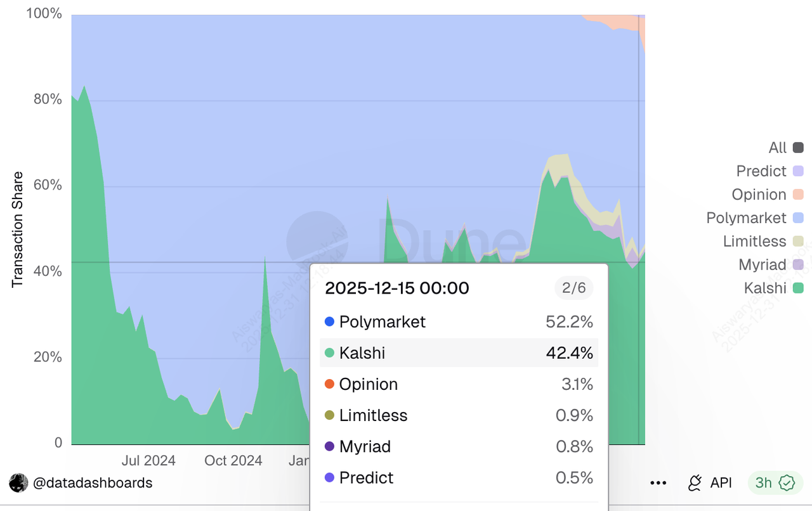The image size is (812, 511).
Task: Click the green verified check badge icon
Action: [x=787, y=483]
